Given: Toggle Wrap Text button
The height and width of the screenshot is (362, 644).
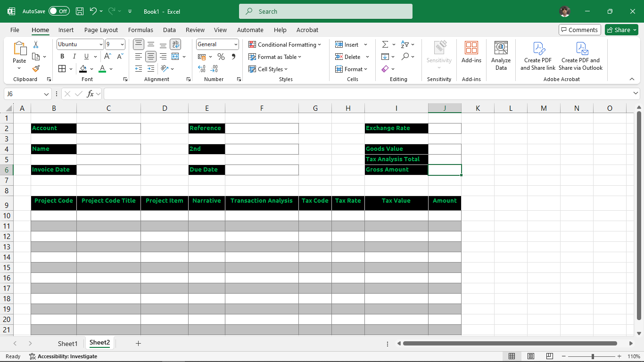Looking at the screenshot, I should point(175,44).
